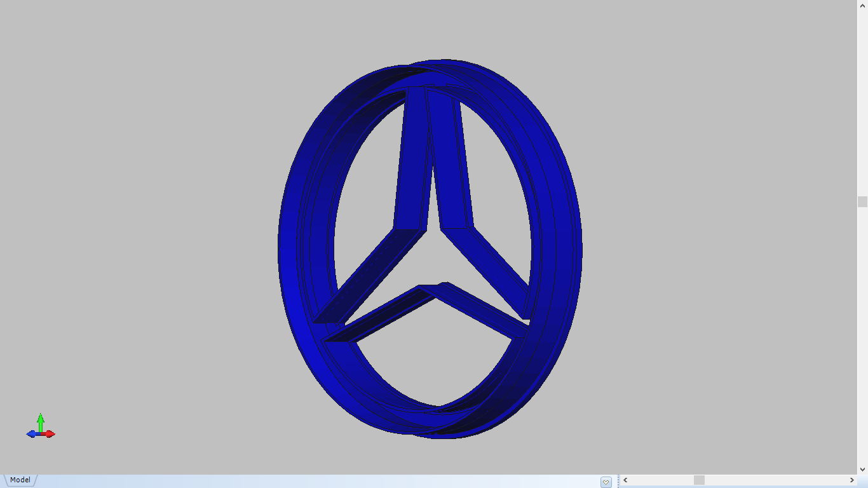Click the horizontal scrollbar right arrow

coord(852,480)
